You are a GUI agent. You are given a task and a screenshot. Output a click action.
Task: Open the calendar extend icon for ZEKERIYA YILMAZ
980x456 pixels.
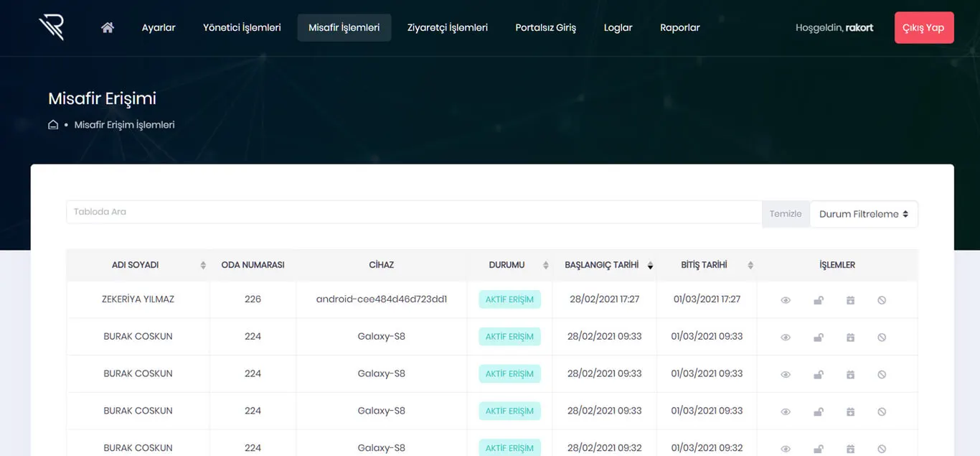(850, 299)
